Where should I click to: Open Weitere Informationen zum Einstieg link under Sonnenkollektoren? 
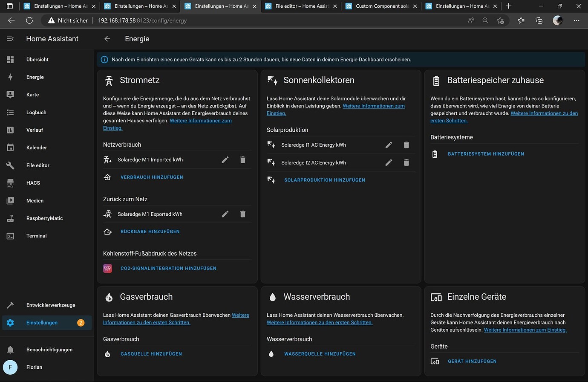coord(374,106)
